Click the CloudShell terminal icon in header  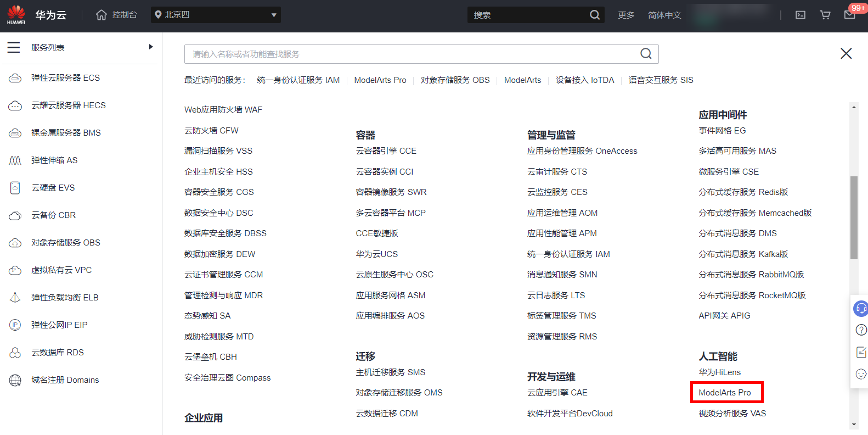click(801, 15)
